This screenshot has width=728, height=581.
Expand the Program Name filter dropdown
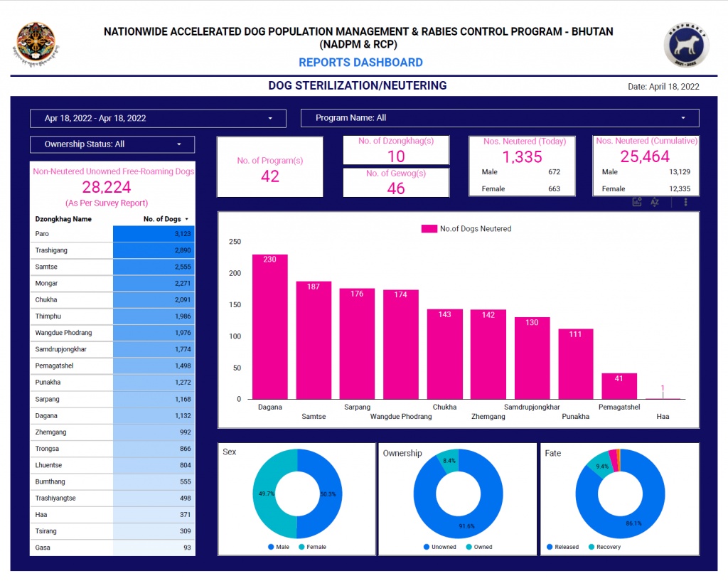[x=500, y=118]
